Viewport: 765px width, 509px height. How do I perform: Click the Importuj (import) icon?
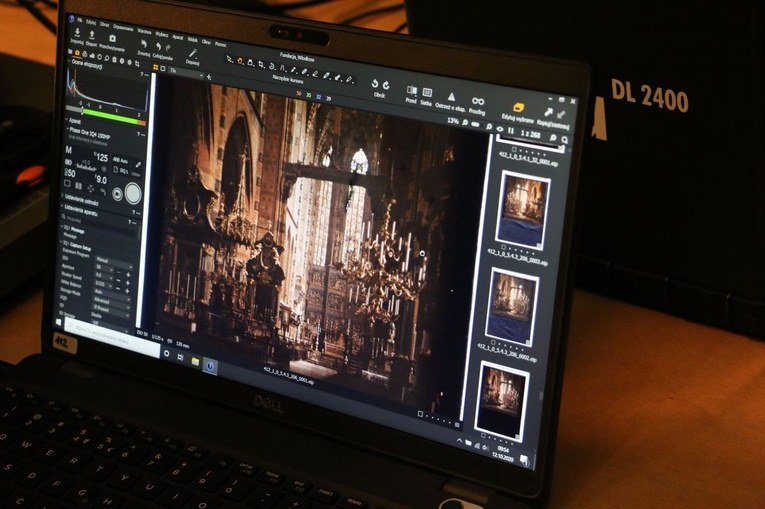pos(78,33)
